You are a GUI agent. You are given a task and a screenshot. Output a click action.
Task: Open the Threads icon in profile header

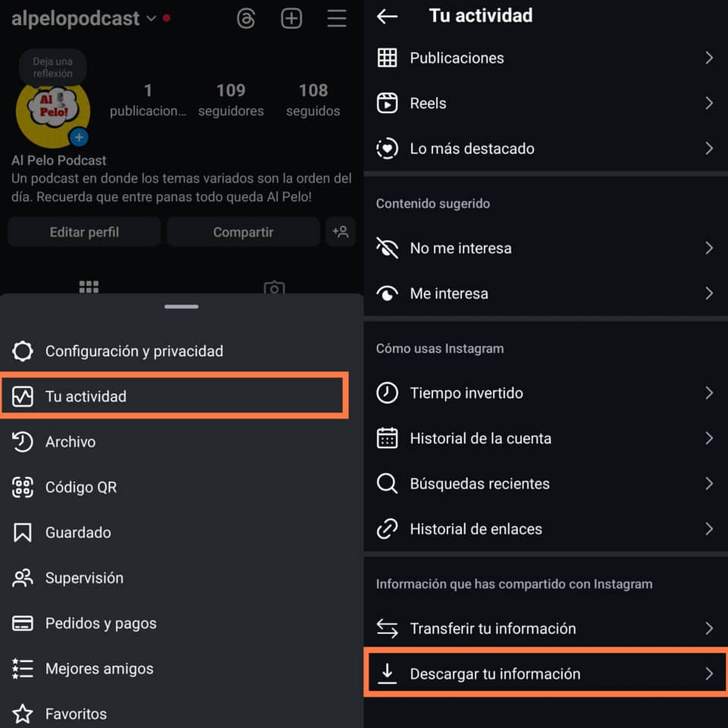[x=246, y=18]
